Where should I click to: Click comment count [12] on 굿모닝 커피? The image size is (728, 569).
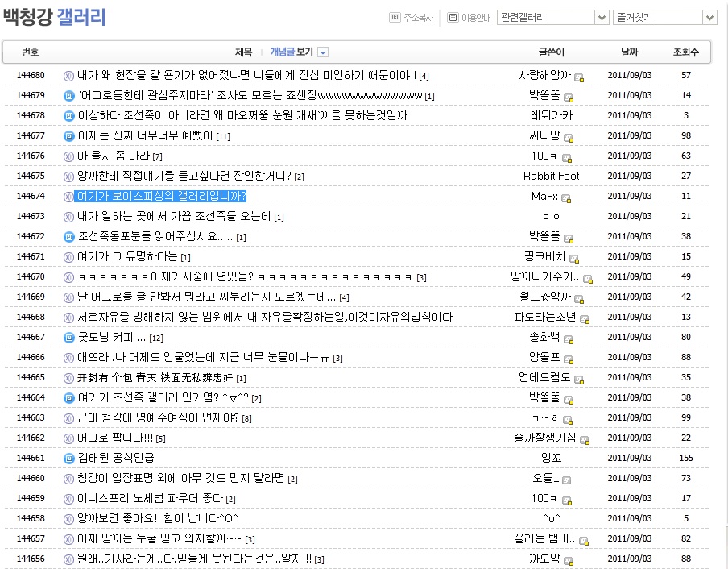pos(156,338)
